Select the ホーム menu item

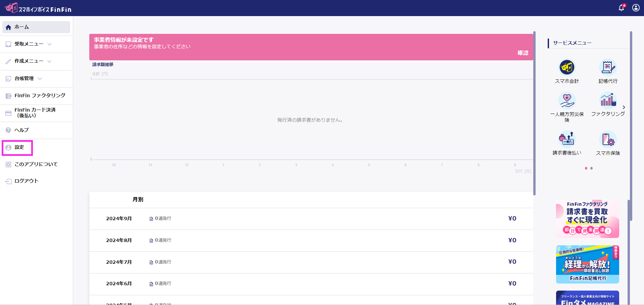36,27
